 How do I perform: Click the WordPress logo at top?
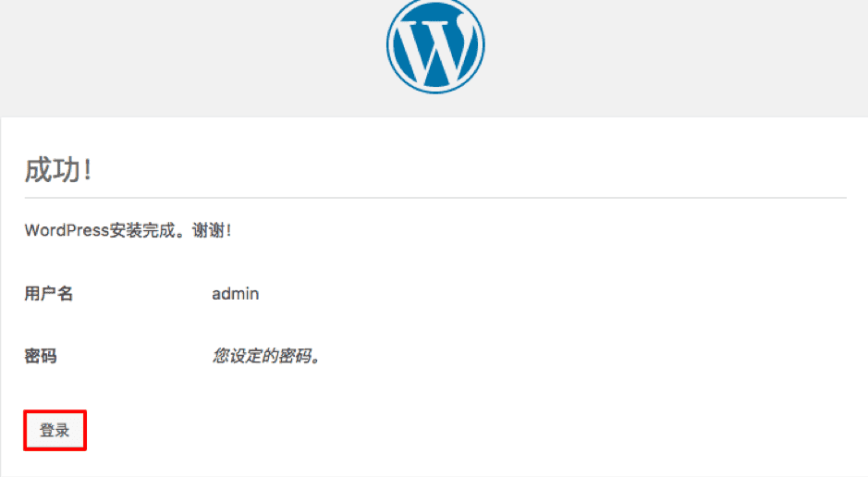tap(435, 45)
